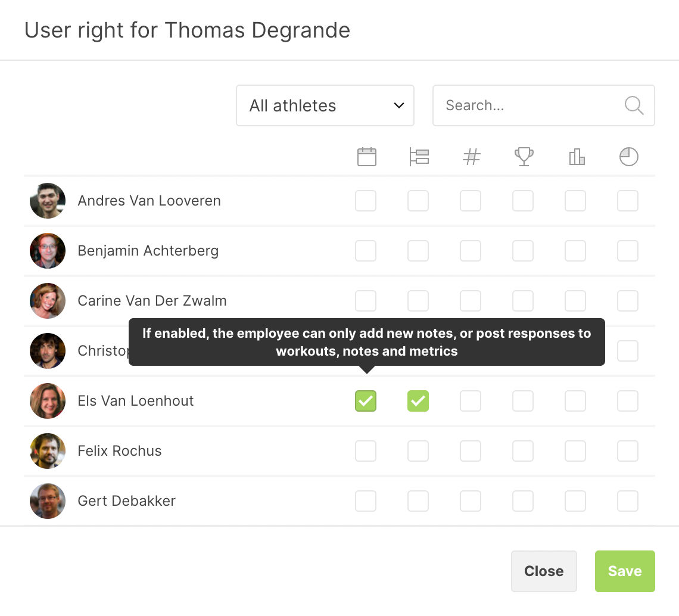The image size is (679, 616).
Task: Click the calendar column header icon
Action: click(x=366, y=157)
